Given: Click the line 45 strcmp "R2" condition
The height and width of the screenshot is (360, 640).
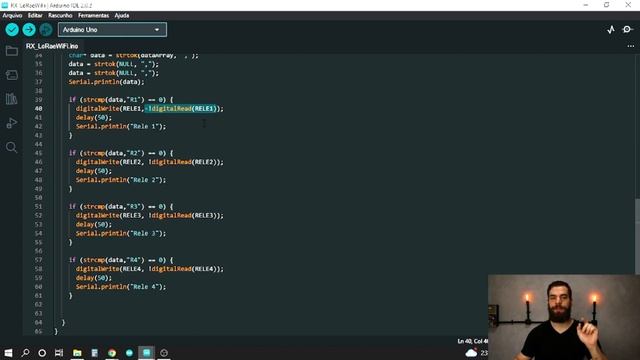Looking at the screenshot, I should pyautogui.click(x=121, y=153).
